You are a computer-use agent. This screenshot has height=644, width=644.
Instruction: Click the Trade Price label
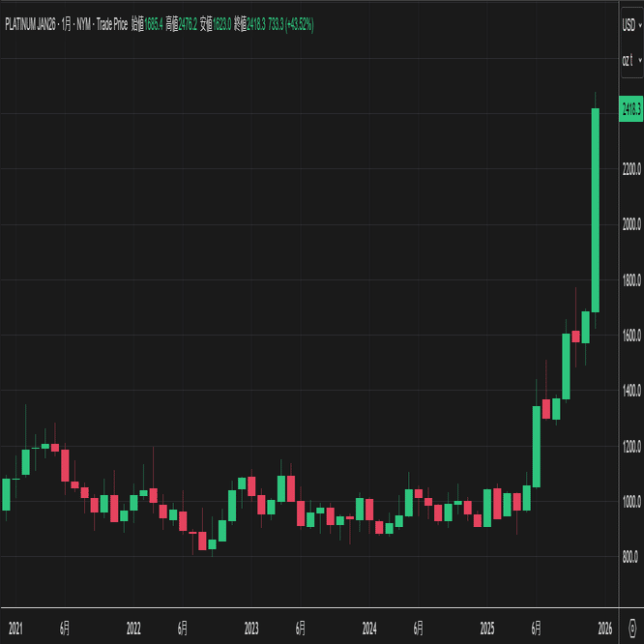112,24
